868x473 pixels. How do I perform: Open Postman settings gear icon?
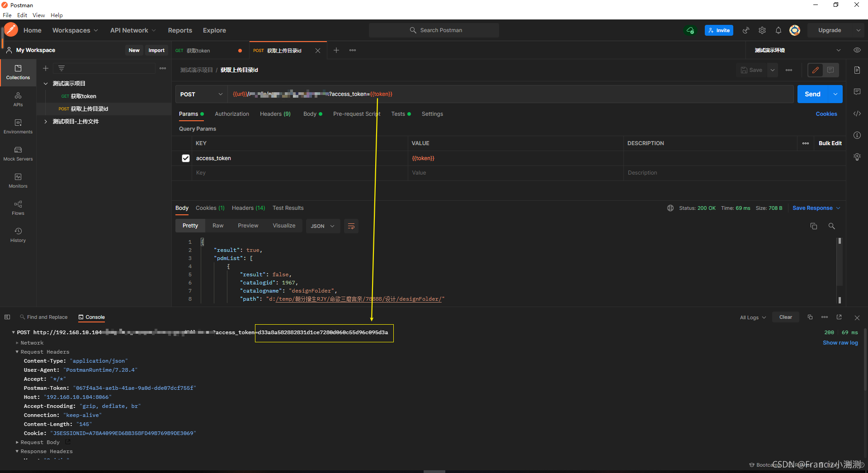(x=762, y=30)
